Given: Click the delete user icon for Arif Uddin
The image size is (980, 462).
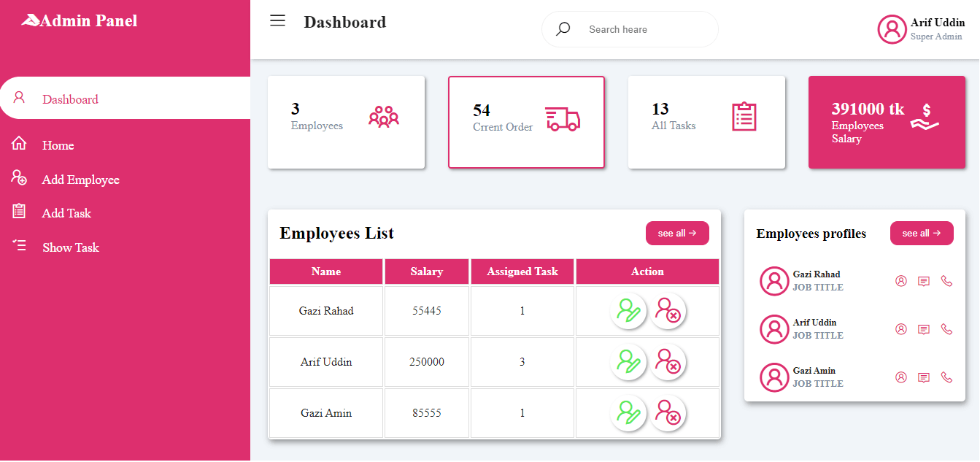Looking at the screenshot, I should pos(668,362).
